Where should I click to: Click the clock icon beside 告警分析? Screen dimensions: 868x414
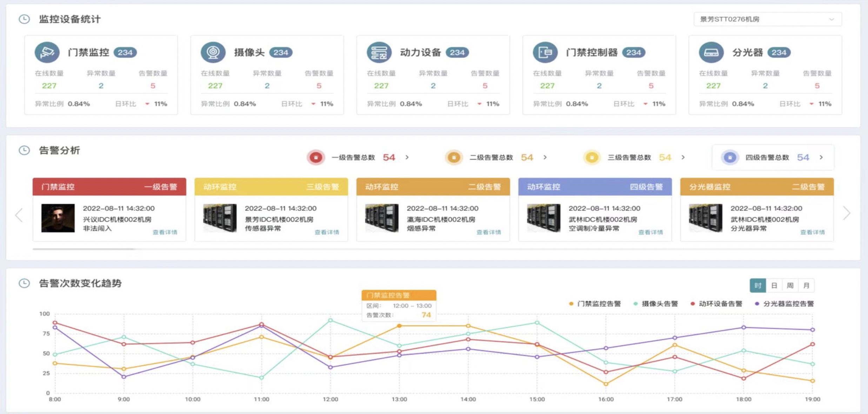pos(24,150)
